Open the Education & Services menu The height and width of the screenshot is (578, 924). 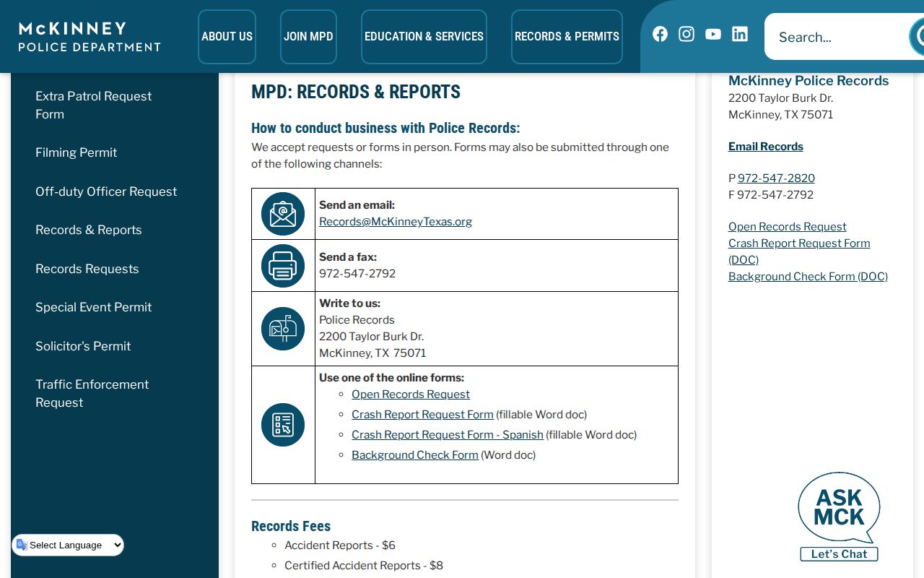pyautogui.click(x=424, y=37)
